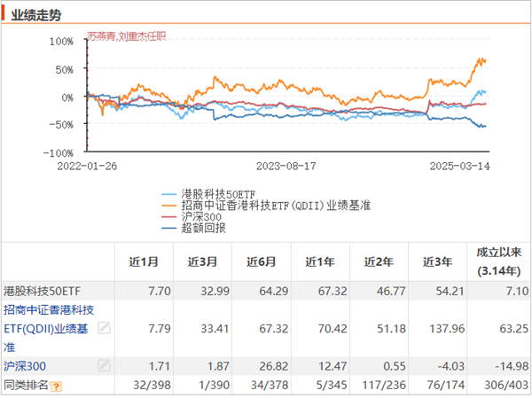Click ranking cell 117/236
The height and width of the screenshot is (398, 532).
click(384, 385)
